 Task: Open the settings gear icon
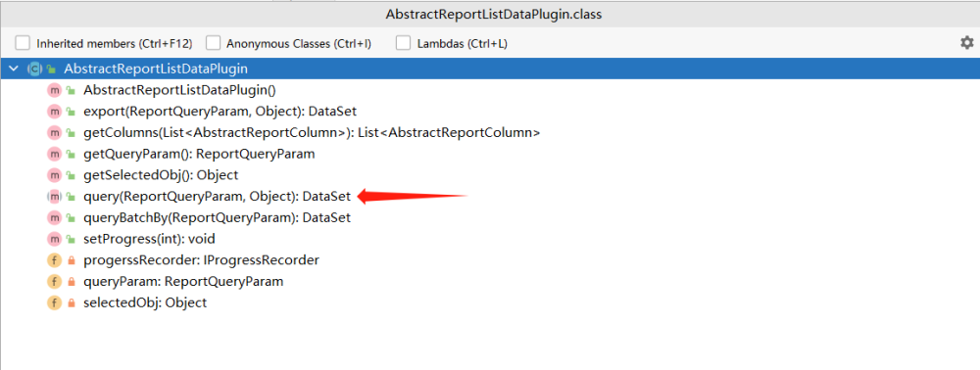click(x=967, y=43)
